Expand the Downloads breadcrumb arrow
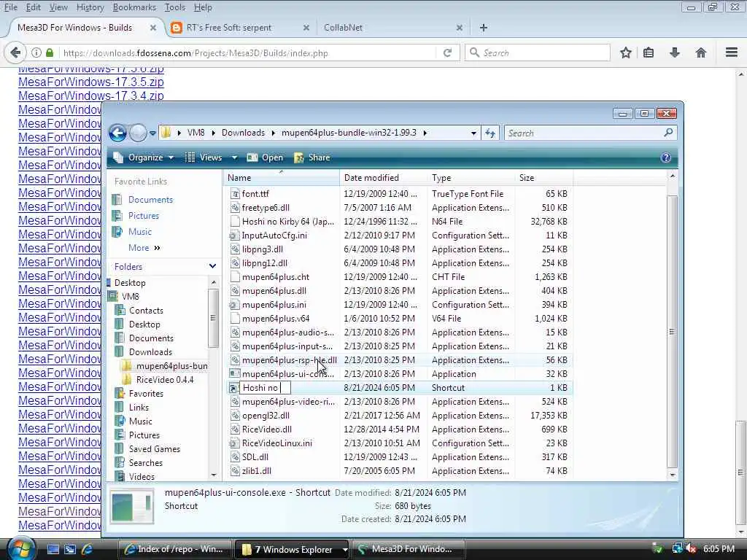Screen dimensions: 747x560 pos(274,133)
